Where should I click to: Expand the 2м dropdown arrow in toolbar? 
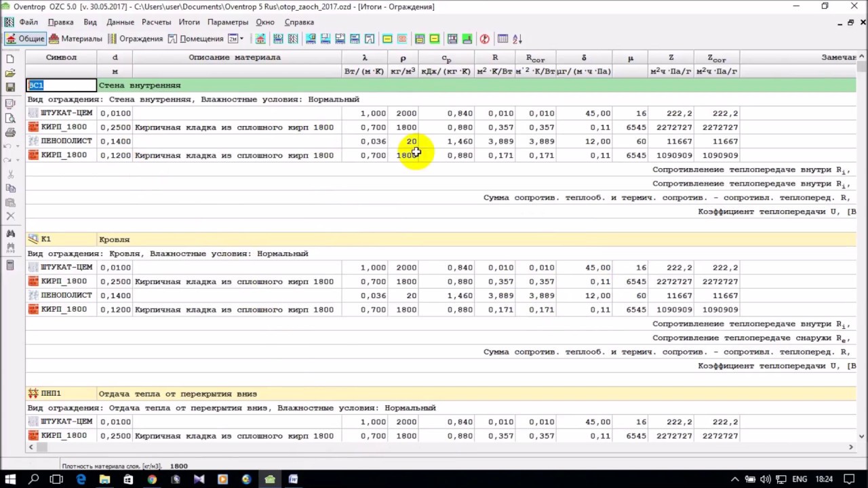(241, 39)
